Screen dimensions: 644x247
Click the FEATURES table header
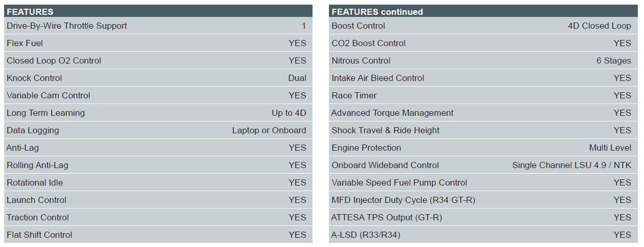pyautogui.click(x=158, y=11)
